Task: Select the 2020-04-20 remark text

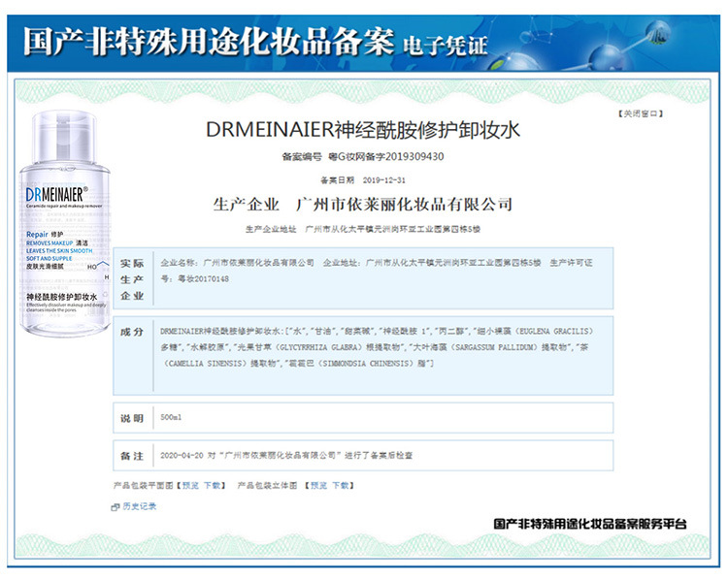Action: (x=286, y=456)
